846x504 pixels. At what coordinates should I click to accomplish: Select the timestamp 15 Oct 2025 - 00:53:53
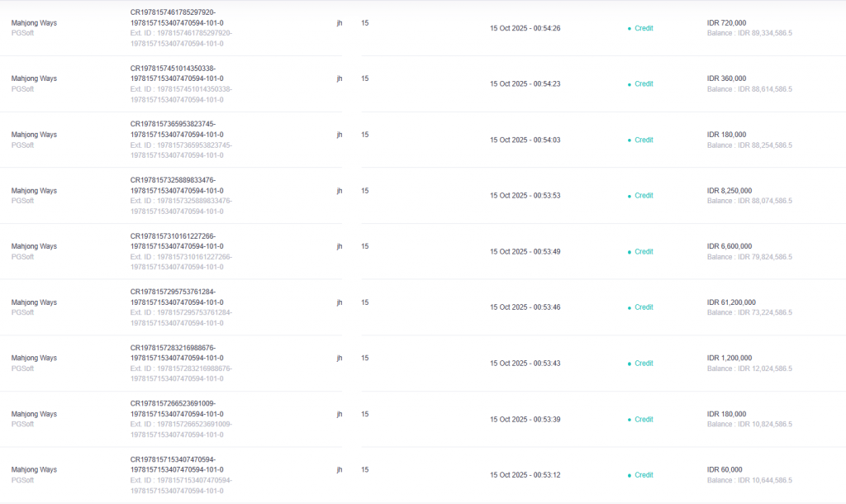(525, 196)
